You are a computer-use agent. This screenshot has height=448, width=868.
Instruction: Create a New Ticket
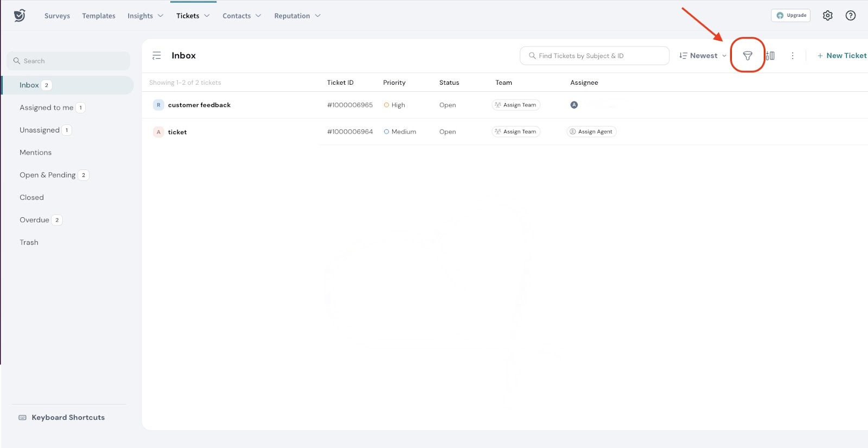click(x=842, y=55)
